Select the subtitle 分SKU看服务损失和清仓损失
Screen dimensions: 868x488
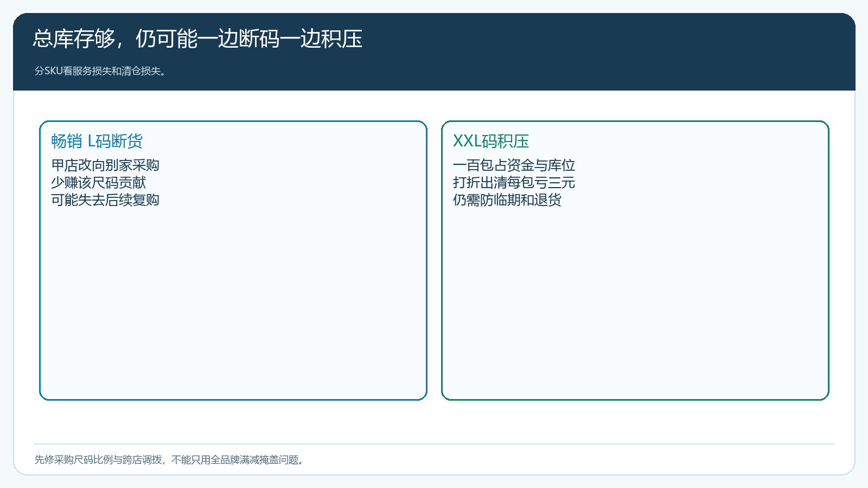tap(100, 71)
